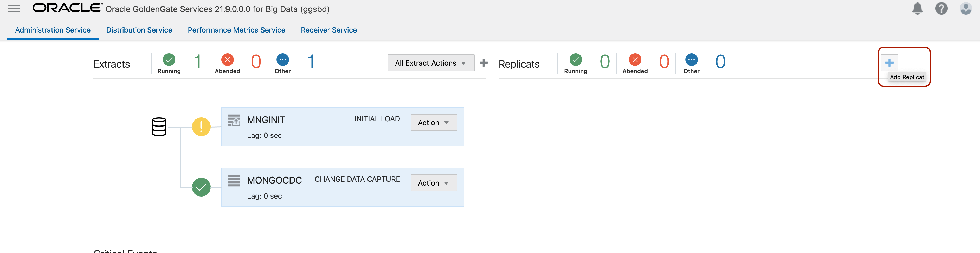Open the Action dropdown for MNGINIT
The height and width of the screenshot is (253, 980).
point(434,123)
